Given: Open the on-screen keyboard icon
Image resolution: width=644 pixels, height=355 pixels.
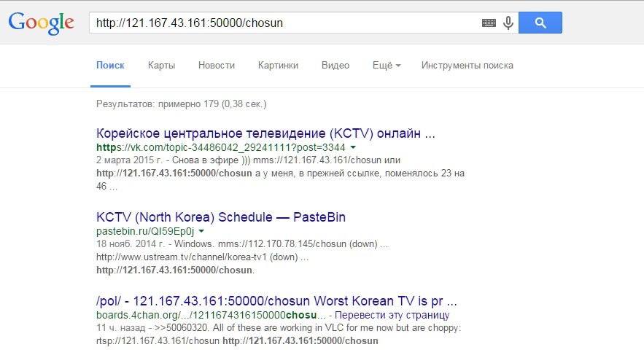Looking at the screenshot, I should point(489,23).
